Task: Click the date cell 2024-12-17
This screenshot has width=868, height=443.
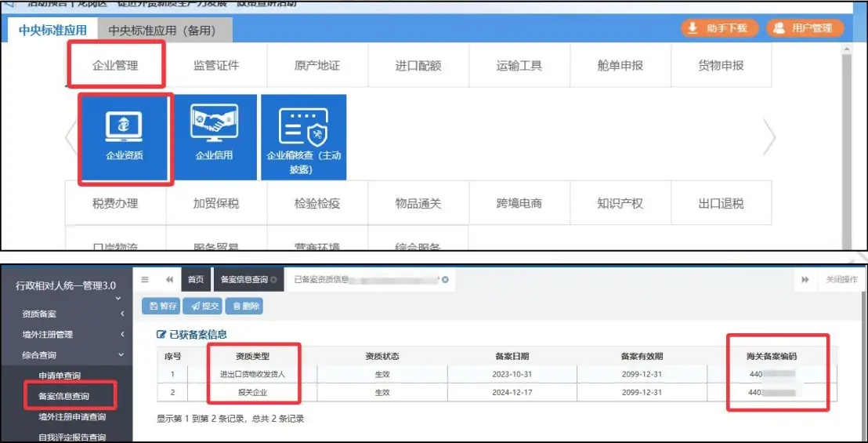Action: (x=512, y=393)
